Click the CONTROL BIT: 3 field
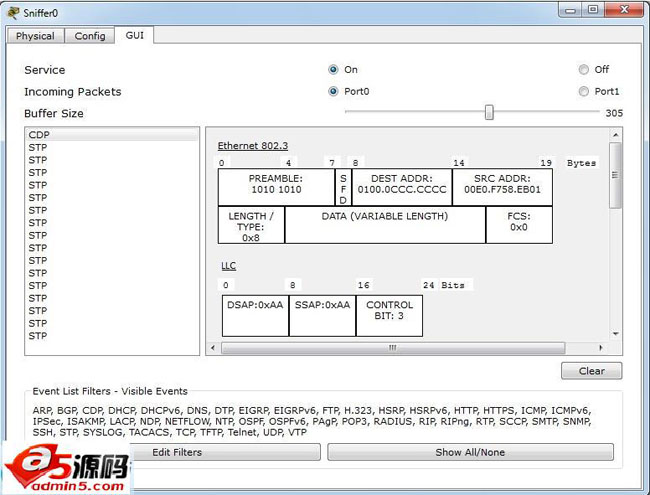The image size is (650, 495). pos(389,315)
